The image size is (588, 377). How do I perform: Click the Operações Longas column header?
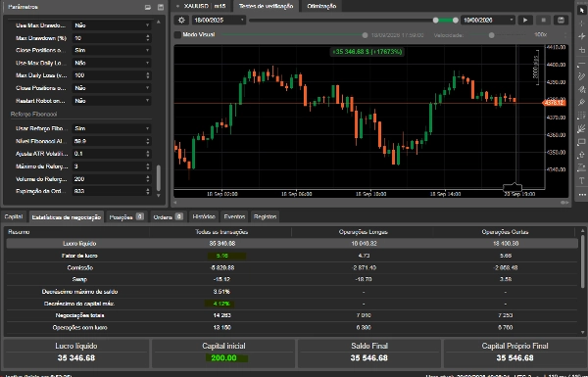click(x=363, y=232)
